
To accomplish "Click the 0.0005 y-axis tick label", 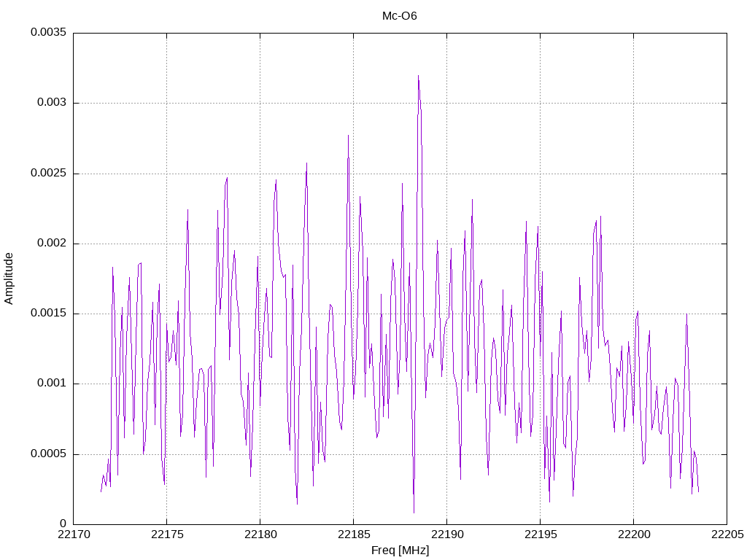I will [49, 454].
